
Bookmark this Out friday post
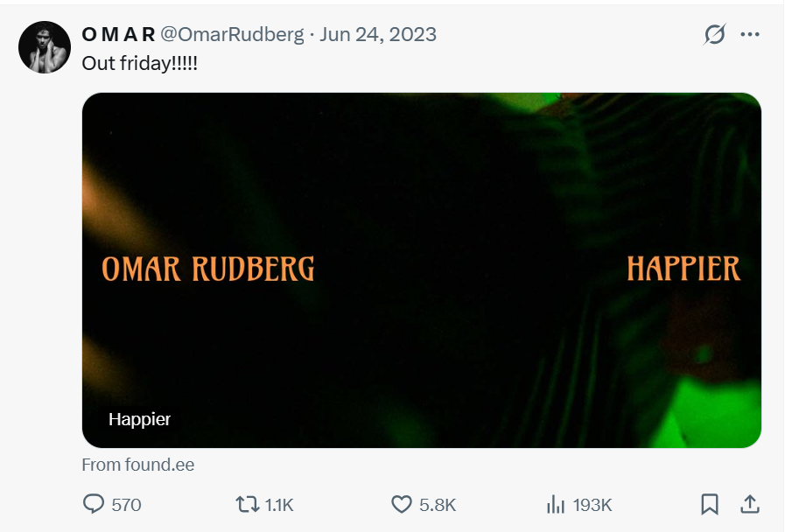tap(710, 504)
